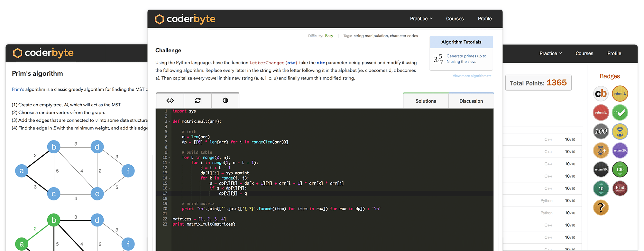Screen dimensions: 644x251
Task: Click the coderbyte logo in the center window
Action: pos(185,19)
